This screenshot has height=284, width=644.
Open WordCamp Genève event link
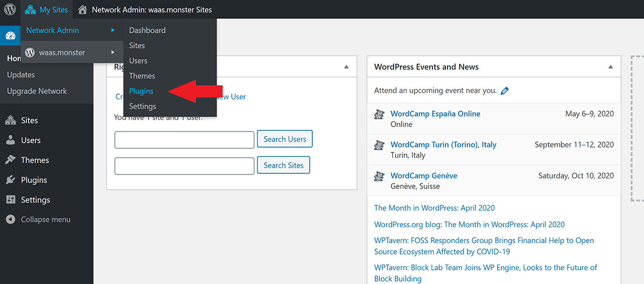(x=424, y=176)
